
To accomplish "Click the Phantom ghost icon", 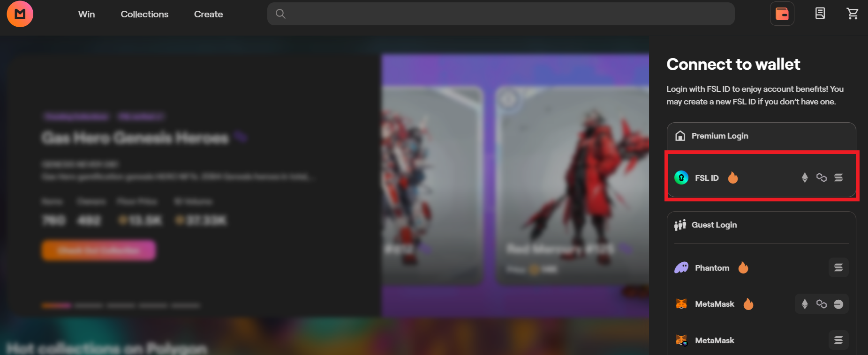I will click(681, 268).
